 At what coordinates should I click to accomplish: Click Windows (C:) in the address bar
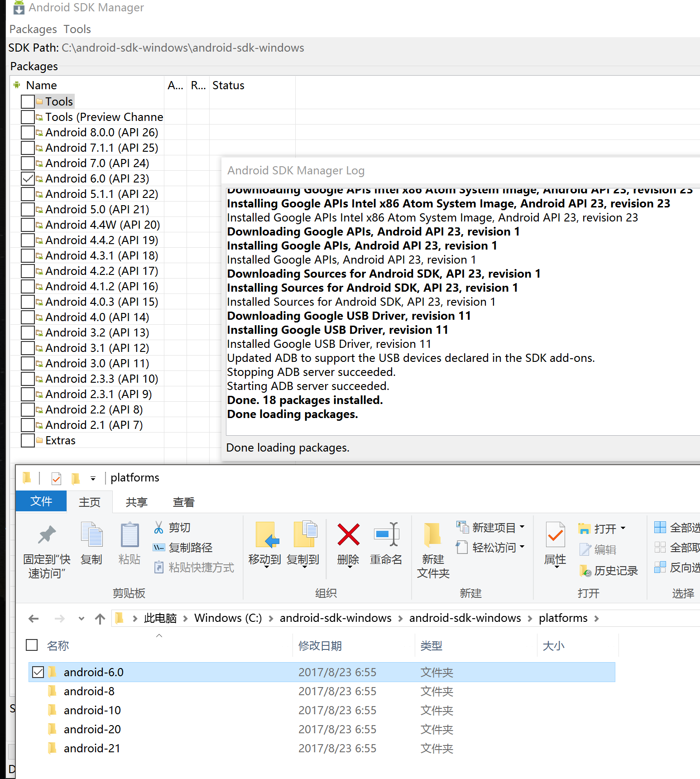(228, 618)
